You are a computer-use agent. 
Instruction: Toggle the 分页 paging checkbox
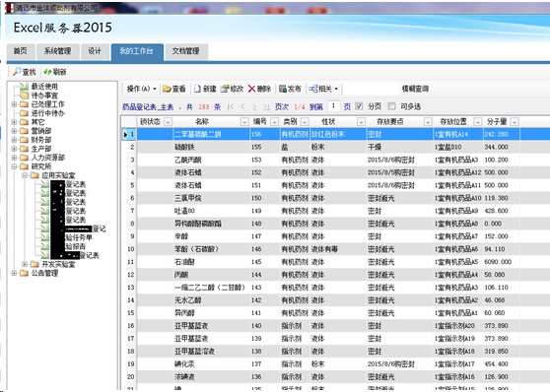359,106
